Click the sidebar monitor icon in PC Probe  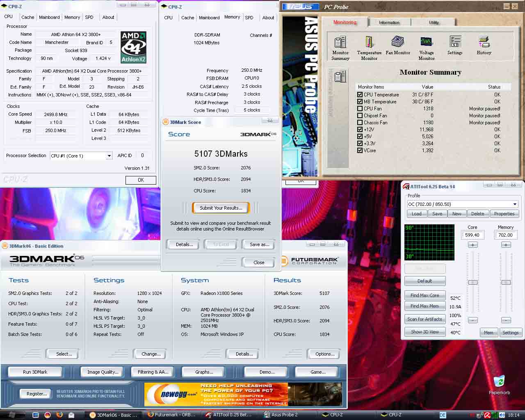(340, 76)
